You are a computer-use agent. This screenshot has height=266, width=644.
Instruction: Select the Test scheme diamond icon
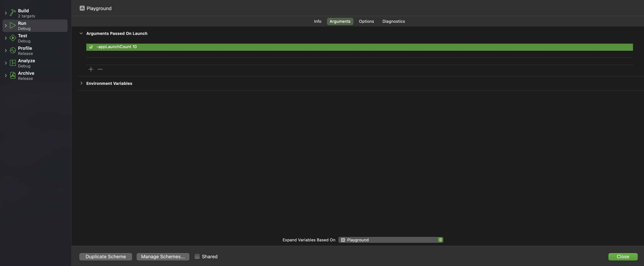click(x=12, y=38)
